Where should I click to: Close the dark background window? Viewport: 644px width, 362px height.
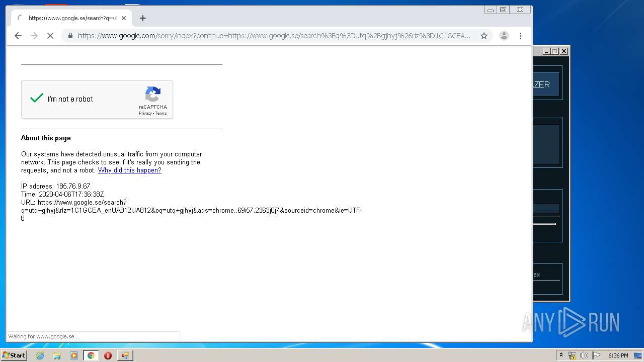(564, 51)
